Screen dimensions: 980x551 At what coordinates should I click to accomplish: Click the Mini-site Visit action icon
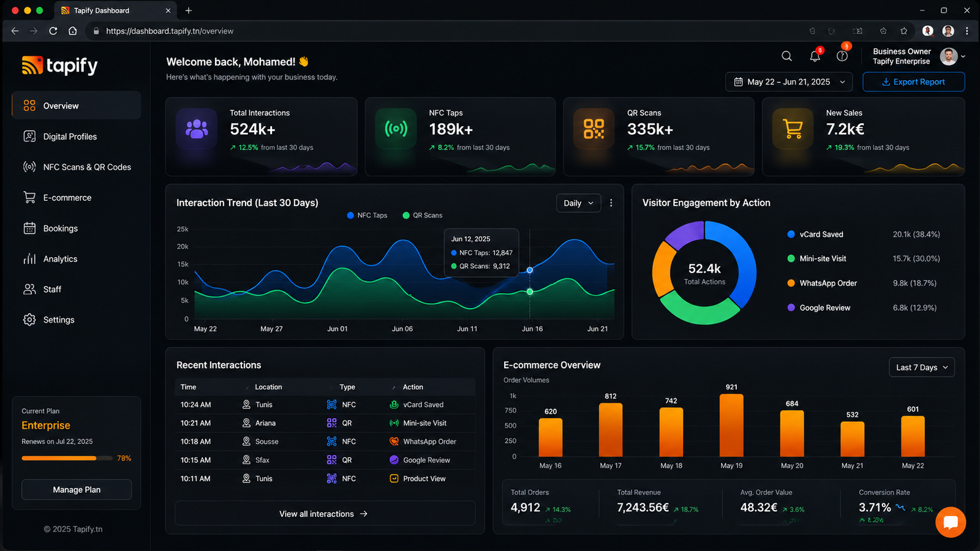[394, 423]
